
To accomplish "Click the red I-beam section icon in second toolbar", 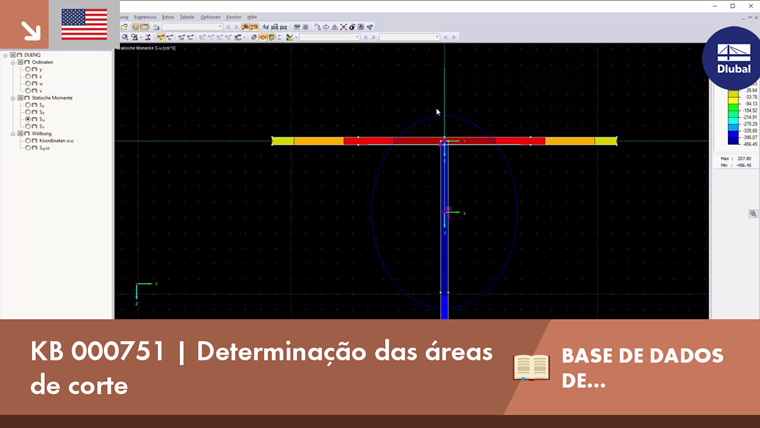I will click(x=147, y=37).
